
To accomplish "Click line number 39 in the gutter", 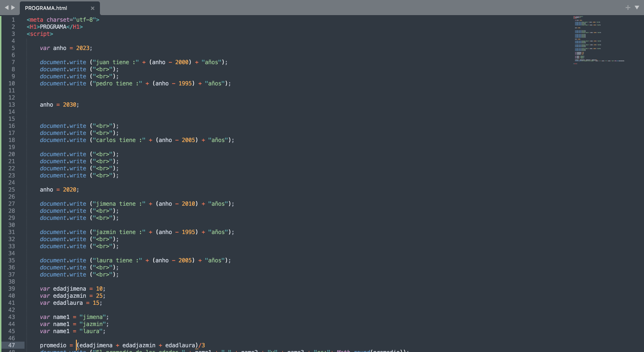I will pyautogui.click(x=11, y=289).
